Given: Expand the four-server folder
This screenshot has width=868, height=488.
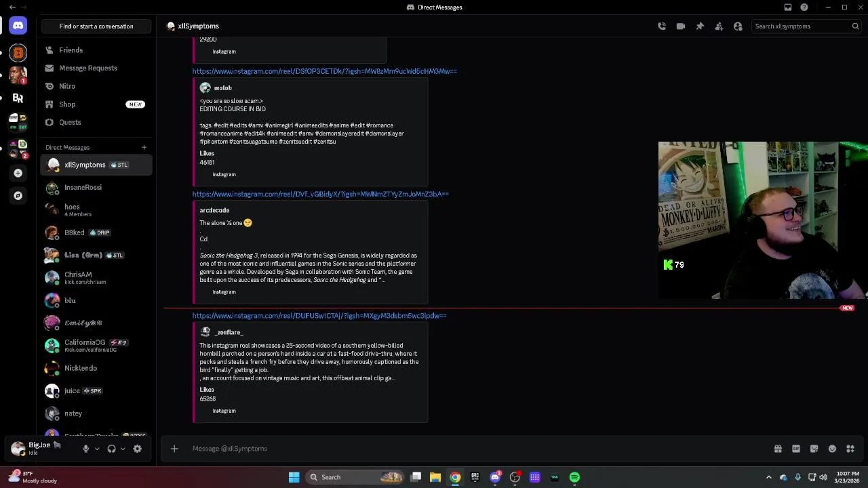Looking at the screenshot, I should click(x=18, y=122).
